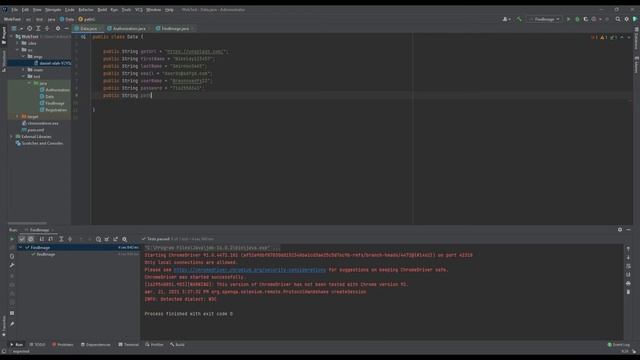Click the Project tool window side tab
Screen dimensions: 640x360
[x=4, y=36]
